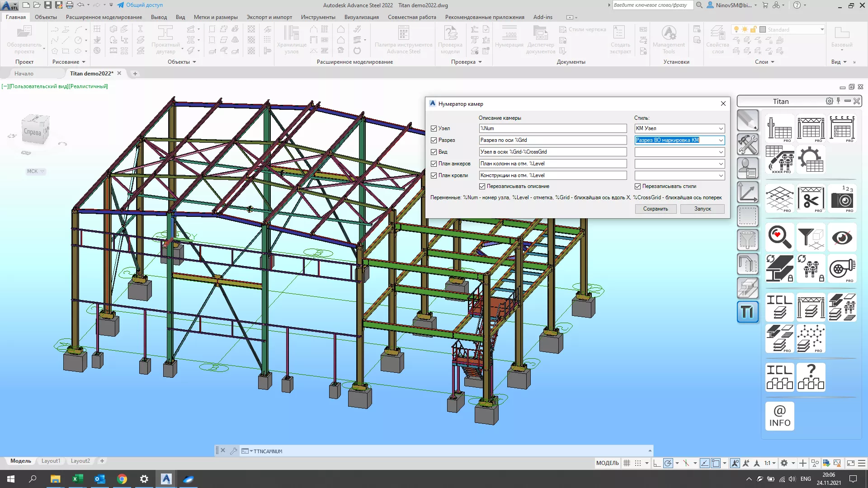868x488 pixels.
Task: Click the eye visibility icon in the Titan palette
Action: (842, 237)
